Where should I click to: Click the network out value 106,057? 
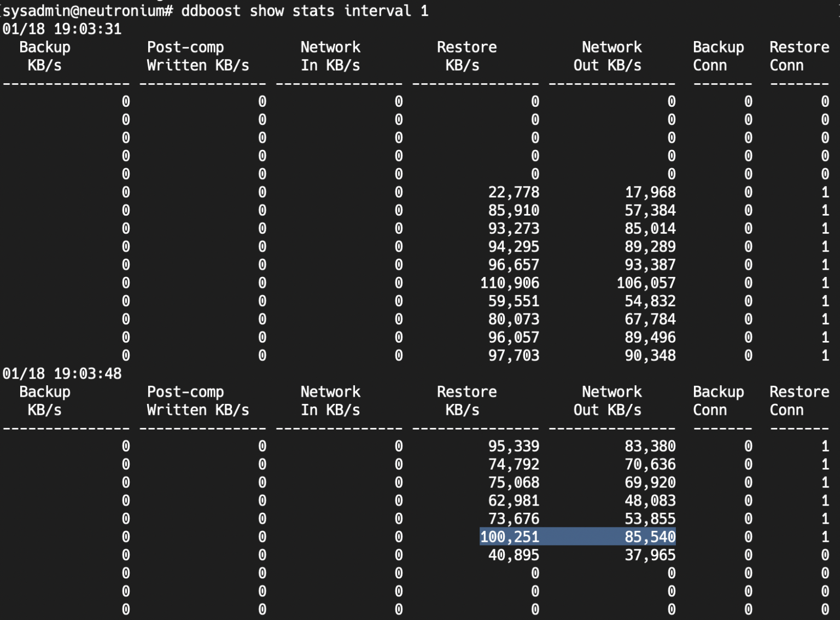pyautogui.click(x=645, y=283)
